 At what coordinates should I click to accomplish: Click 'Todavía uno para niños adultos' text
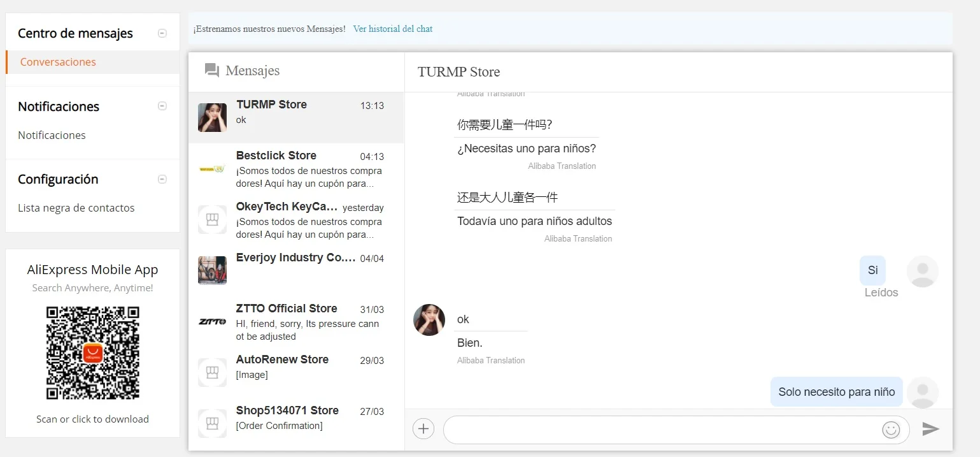click(534, 221)
